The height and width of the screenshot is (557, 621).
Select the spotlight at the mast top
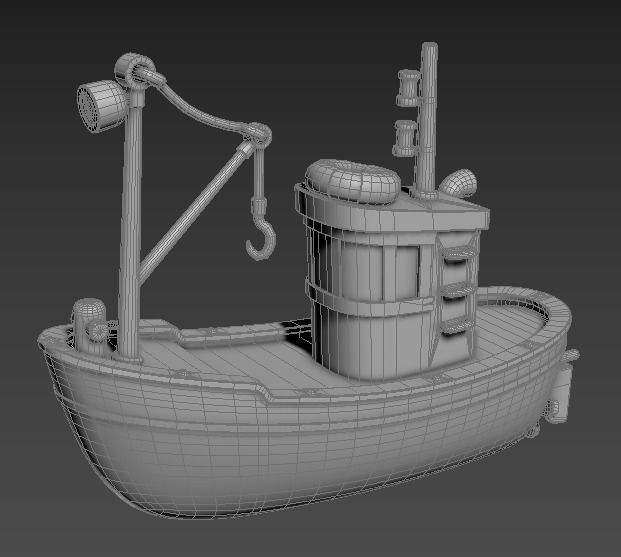coord(102,106)
